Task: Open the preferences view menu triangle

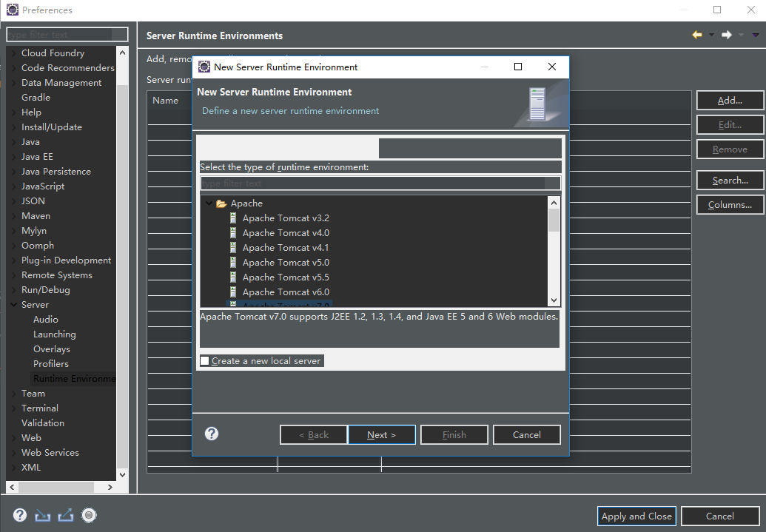Action: click(x=756, y=35)
